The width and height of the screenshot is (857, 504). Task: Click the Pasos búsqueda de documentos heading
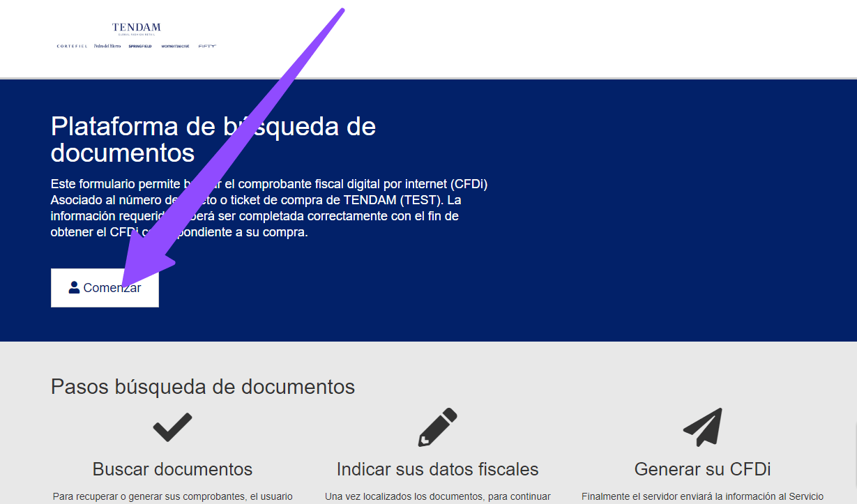[x=203, y=386]
